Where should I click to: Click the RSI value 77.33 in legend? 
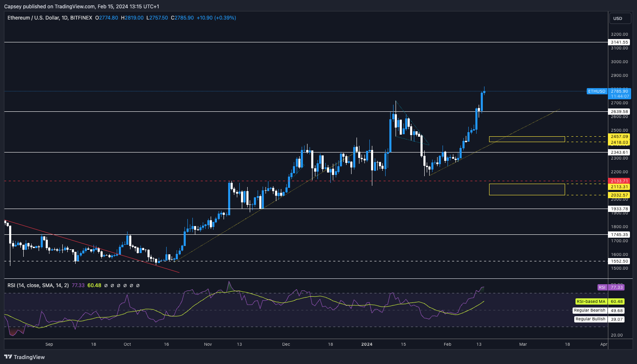[78, 285]
